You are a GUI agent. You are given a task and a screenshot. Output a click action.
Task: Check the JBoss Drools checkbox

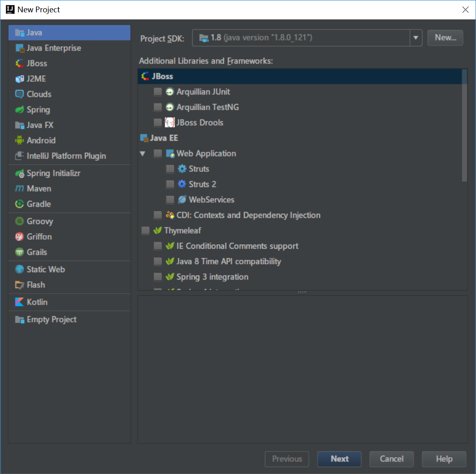pyautogui.click(x=158, y=123)
